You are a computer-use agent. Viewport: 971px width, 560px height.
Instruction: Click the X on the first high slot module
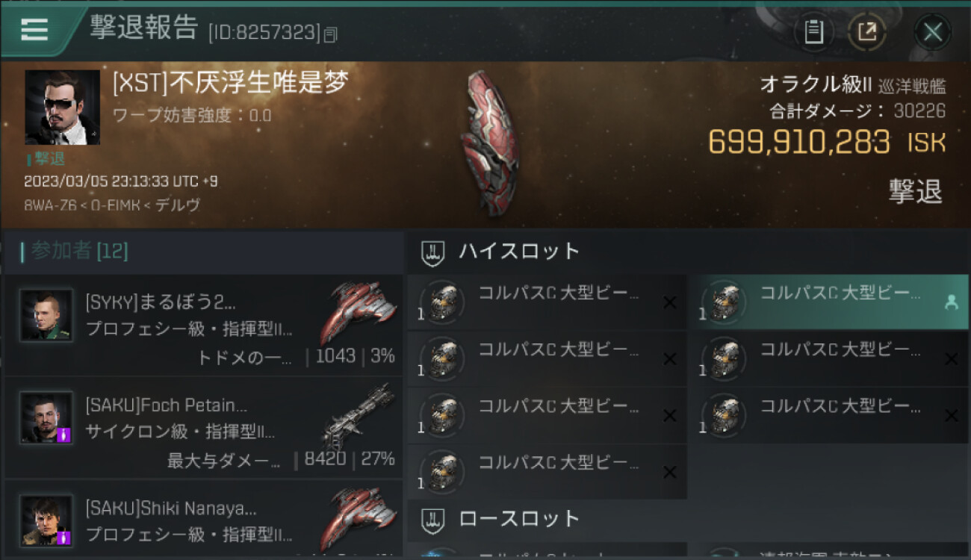coord(669,302)
